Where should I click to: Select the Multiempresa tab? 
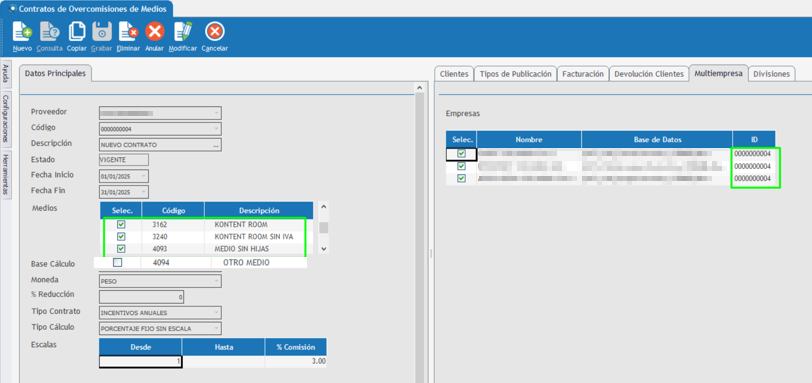click(x=718, y=73)
